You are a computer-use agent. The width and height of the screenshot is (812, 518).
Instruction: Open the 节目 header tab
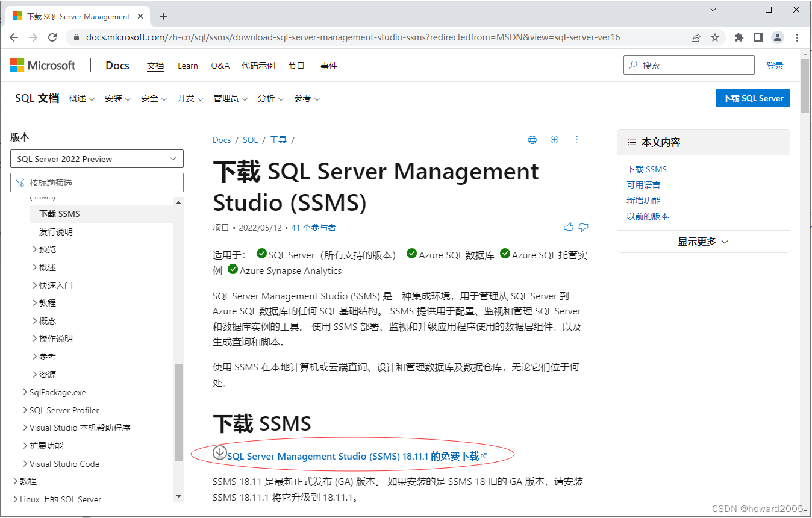coord(296,66)
